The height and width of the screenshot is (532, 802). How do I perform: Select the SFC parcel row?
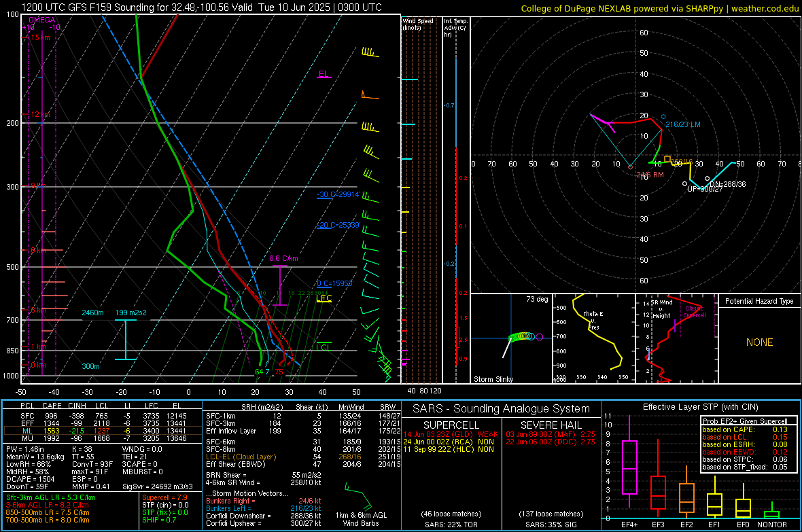[x=103, y=416]
